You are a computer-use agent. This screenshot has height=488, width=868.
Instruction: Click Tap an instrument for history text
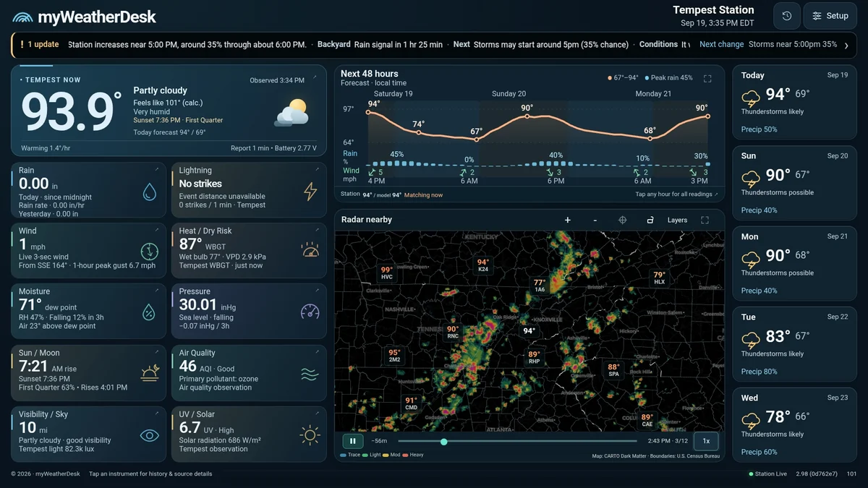150,474
